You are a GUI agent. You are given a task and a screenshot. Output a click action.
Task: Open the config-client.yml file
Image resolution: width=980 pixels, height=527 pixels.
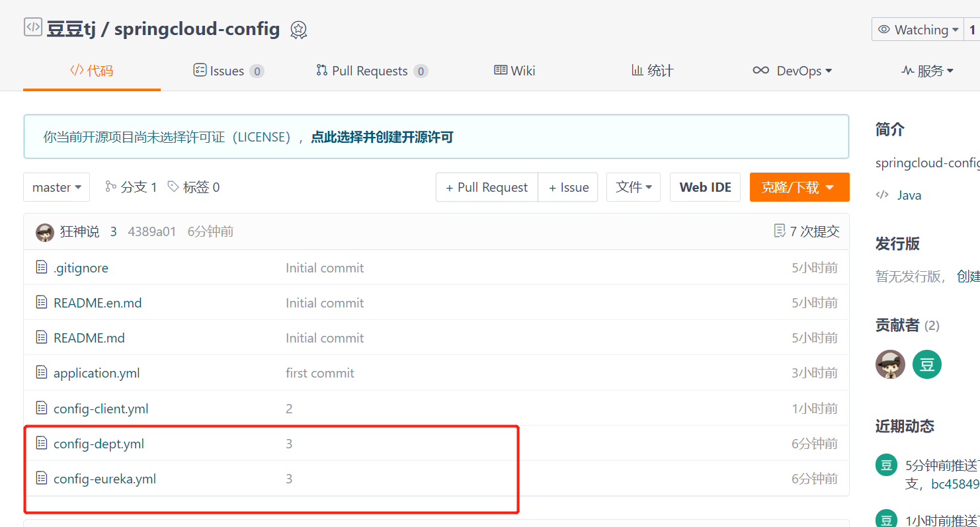coord(101,409)
